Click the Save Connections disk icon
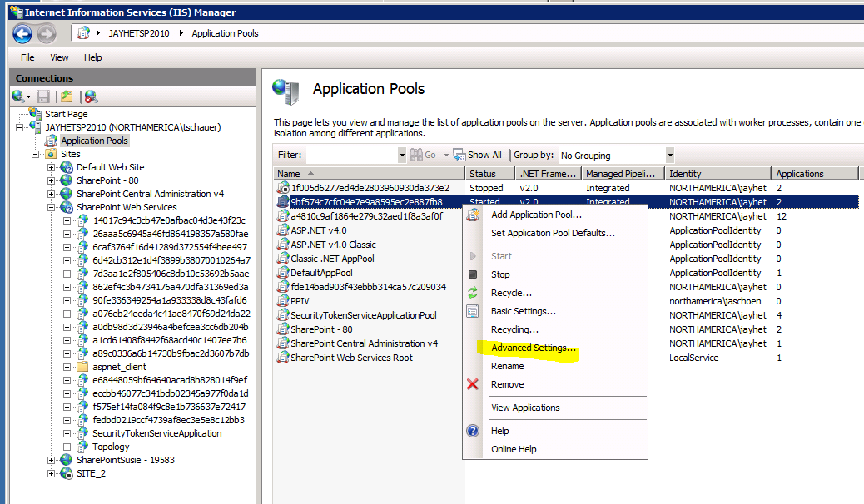This screenshot has height=504, width=864. pos(43,97)
